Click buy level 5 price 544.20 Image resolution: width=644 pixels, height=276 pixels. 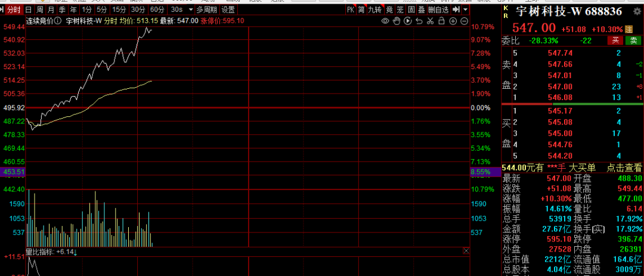pyautogui.click(x=560, y=155)
